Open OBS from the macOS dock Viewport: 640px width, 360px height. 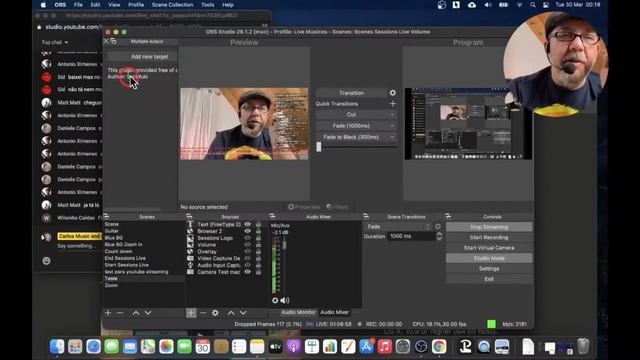click(x=421, y=347)
